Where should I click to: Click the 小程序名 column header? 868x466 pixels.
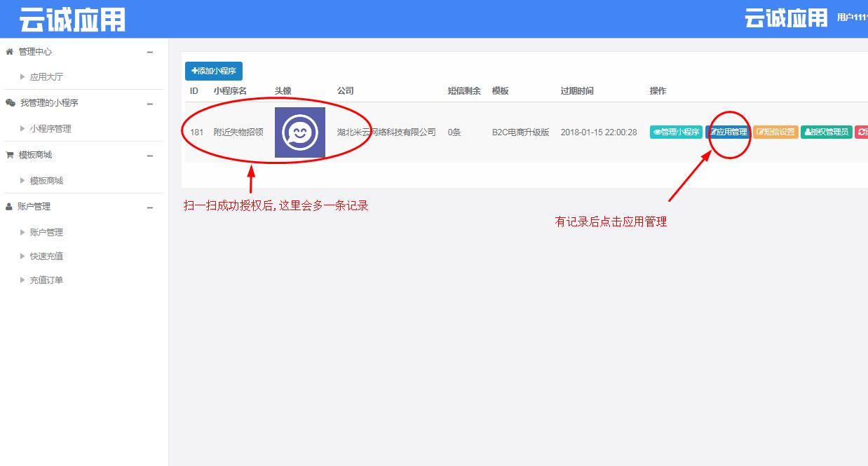coord(230,91)
